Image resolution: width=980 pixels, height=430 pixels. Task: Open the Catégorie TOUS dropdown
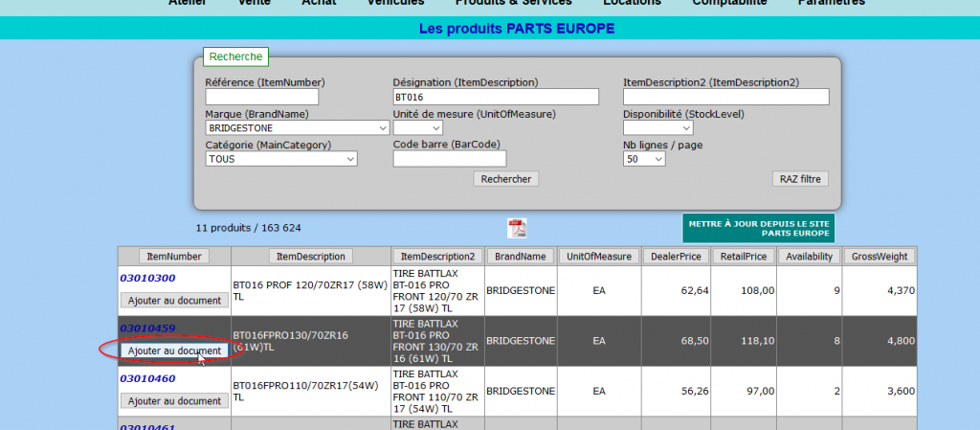click(x=281, y=159)
